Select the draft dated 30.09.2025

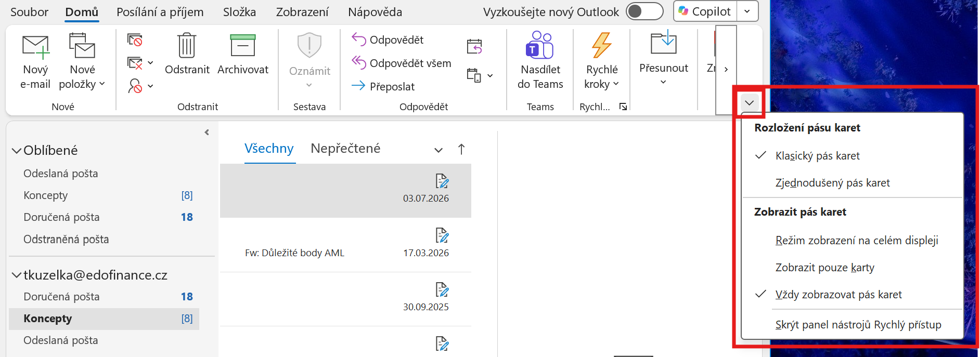click(345, 299)
